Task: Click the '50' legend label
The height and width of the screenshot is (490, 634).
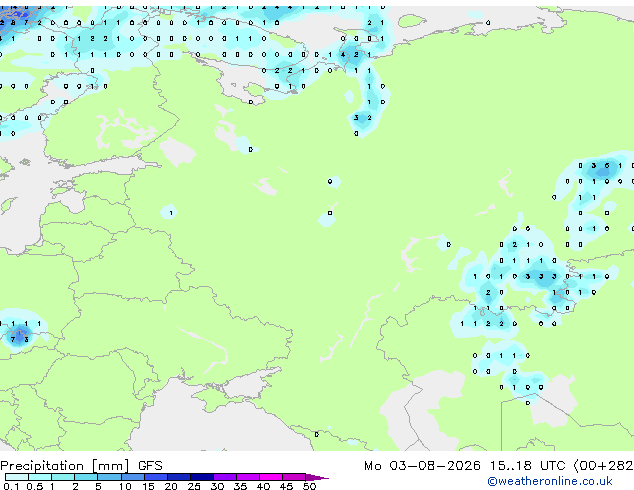Action: (x=309, y=486)
